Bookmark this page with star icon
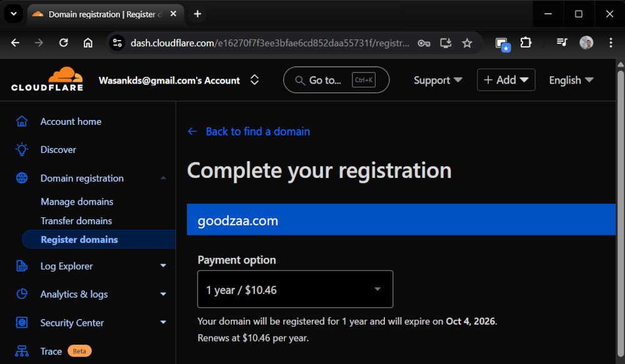 (x=467, y=43)
